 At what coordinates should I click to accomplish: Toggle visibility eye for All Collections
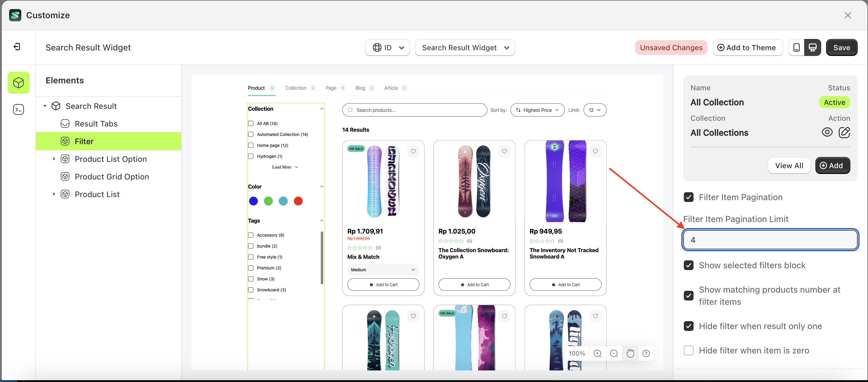(827, 132)
